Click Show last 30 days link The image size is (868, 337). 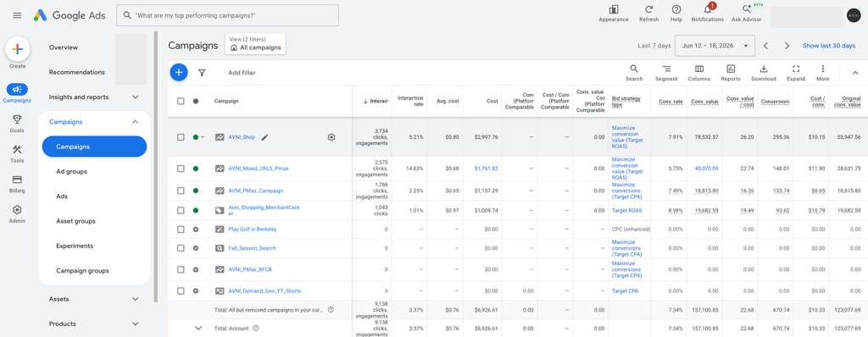tap(829, 46)
